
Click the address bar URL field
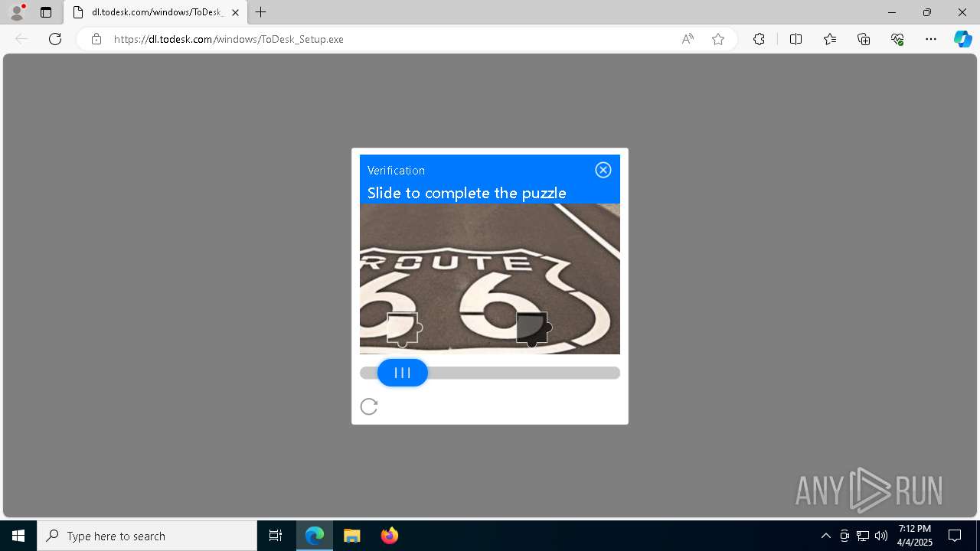[x=390, y=39]
